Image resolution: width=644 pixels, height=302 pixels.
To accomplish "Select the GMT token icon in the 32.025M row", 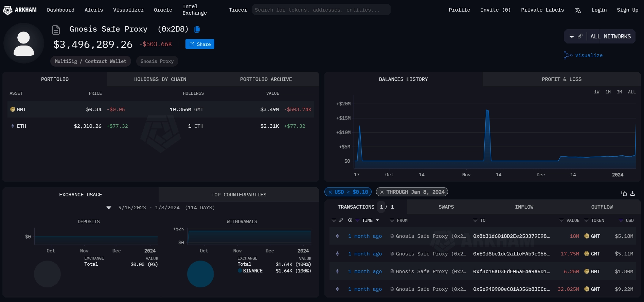I will coord(587,289).
